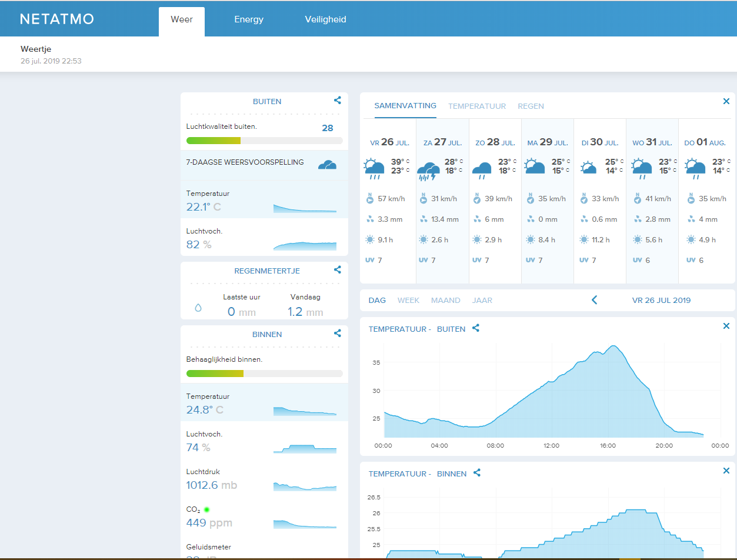Show the TEMPERATUUR forecast tab
Screen dimensions: 737x560
coord(477,106)
